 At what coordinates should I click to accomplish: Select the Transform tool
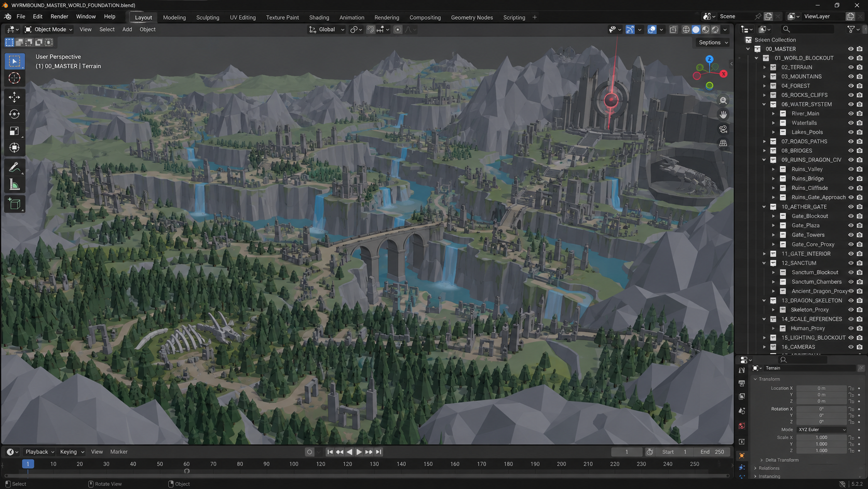click(15, 148)
